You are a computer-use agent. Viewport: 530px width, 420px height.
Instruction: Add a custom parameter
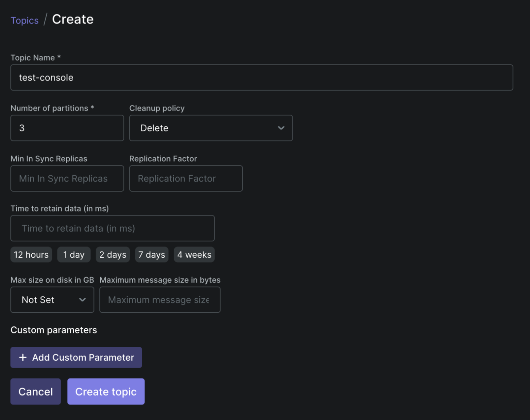click(76, 358)
